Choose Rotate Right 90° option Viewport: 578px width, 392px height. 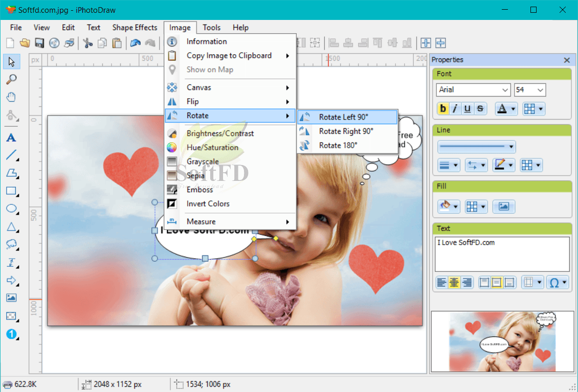coord(347,131)
